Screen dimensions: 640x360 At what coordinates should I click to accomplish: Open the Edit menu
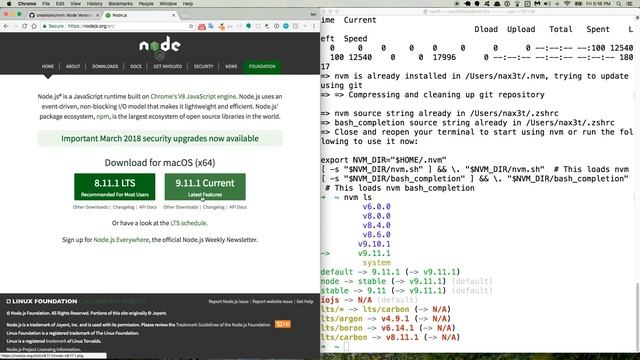[x=60, y=4]
